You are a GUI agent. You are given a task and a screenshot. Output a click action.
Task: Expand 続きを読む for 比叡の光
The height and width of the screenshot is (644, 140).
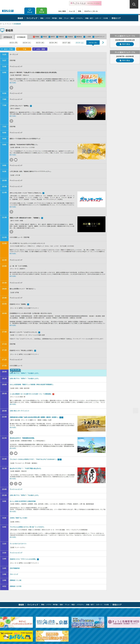pyautogui.click(x=13, y=155)
